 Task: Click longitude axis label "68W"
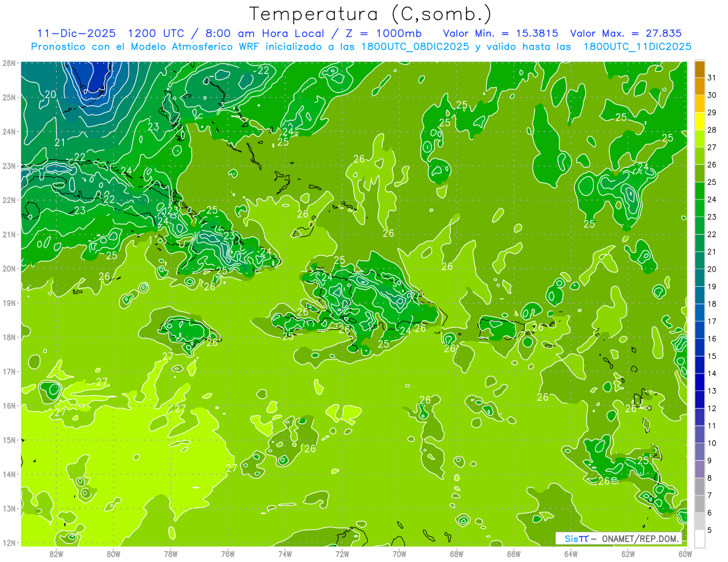[x=456, y=554]
